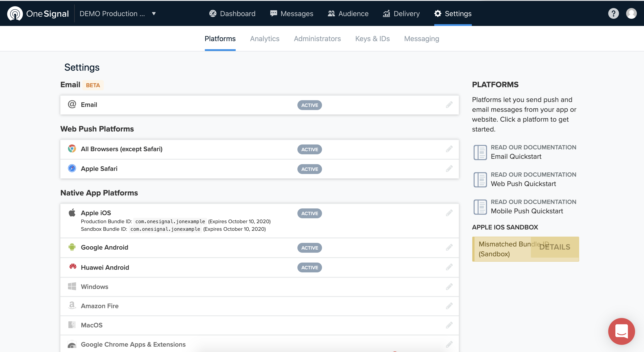
Task: Click edit pencil for Huawei Android row
Action: (449, 267)
